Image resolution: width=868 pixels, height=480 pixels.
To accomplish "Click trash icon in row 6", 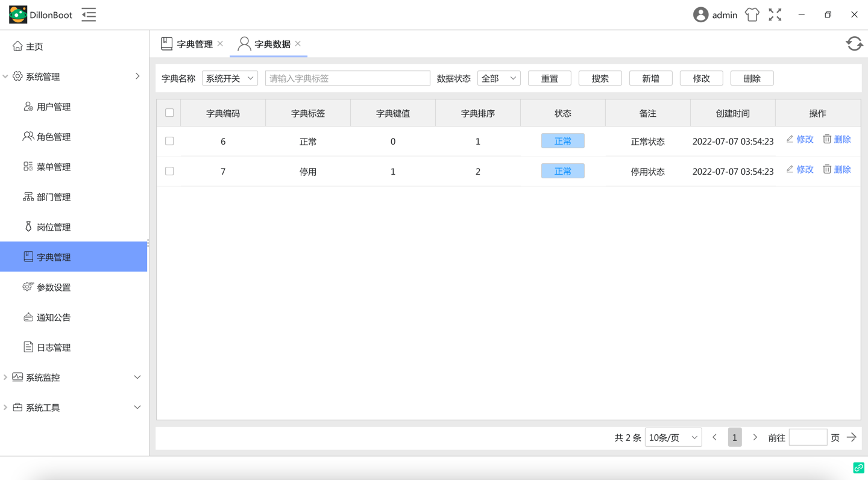I will 827,139.
